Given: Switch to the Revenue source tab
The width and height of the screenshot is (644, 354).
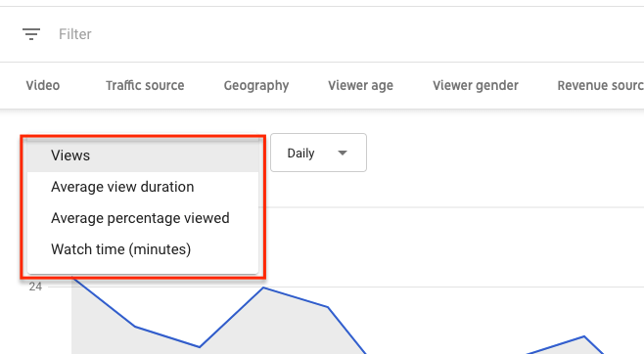Looking at the screenshot, I should (x=601, y=85).
